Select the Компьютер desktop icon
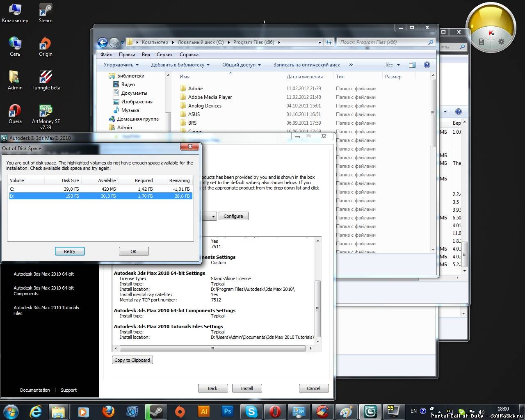Image resolution: width=525 pixels, height=420 pixels. click(15, 13)
